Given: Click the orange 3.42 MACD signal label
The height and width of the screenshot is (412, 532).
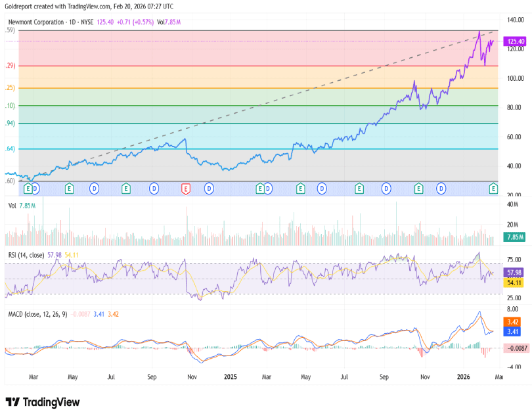Looking at the screenshot, I should click(513, 322).
